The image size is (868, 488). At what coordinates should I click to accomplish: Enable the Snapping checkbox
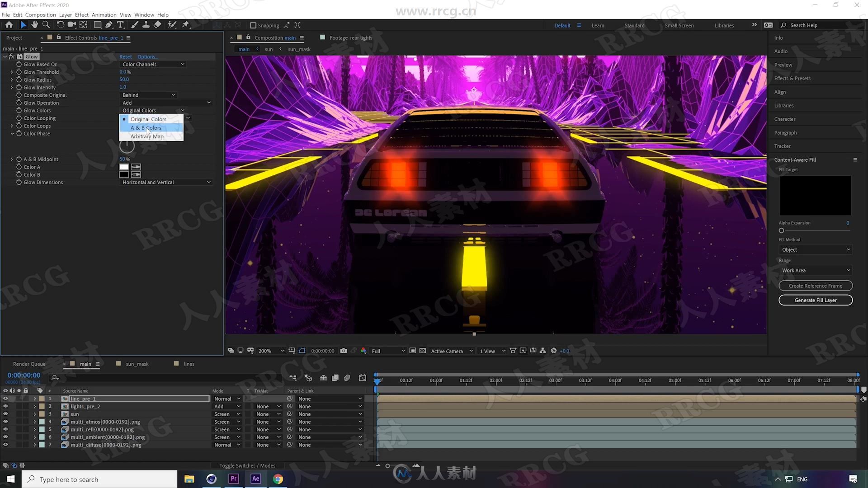click(253, 26)
